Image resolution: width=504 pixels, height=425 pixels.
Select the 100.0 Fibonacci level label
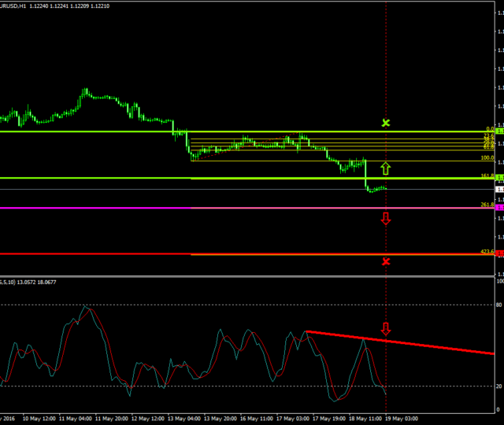click(x=487, y=158)
